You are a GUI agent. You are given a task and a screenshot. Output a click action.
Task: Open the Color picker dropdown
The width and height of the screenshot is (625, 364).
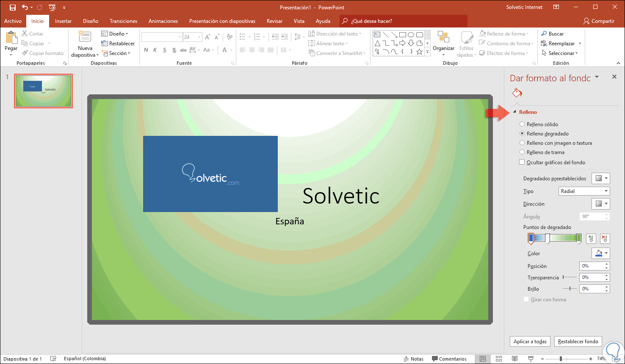[x=601, y=254]
